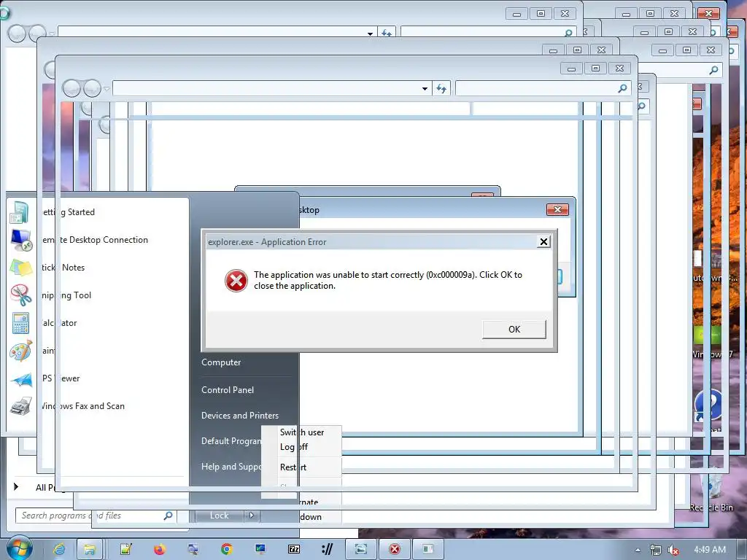Click Back button in the front Explorer window
Image resolution: width=747 pixels, height=560 pixels.
71,88
